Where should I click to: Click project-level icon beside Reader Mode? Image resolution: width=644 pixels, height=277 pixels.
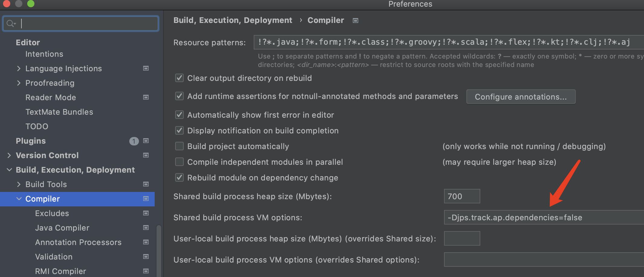146,97
